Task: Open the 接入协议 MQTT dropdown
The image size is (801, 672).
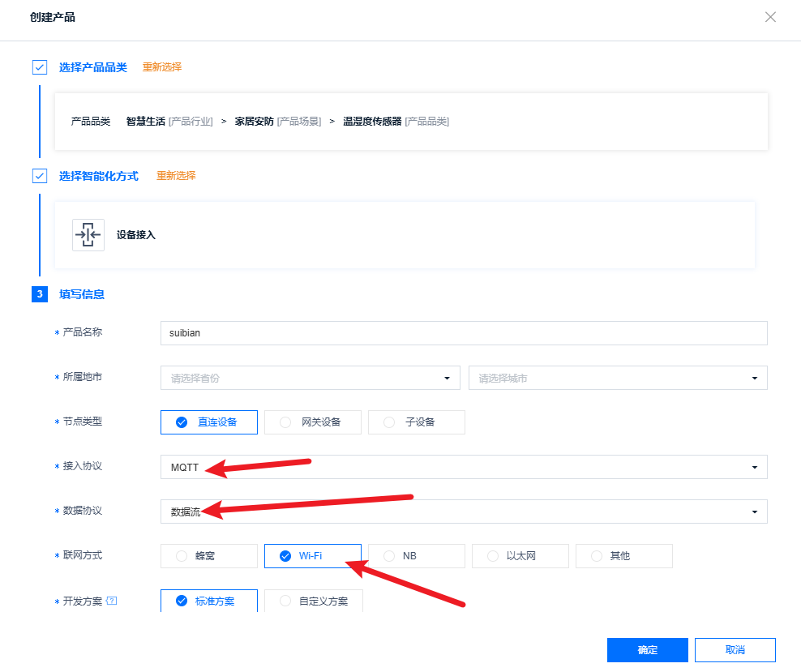Action: 464,467
